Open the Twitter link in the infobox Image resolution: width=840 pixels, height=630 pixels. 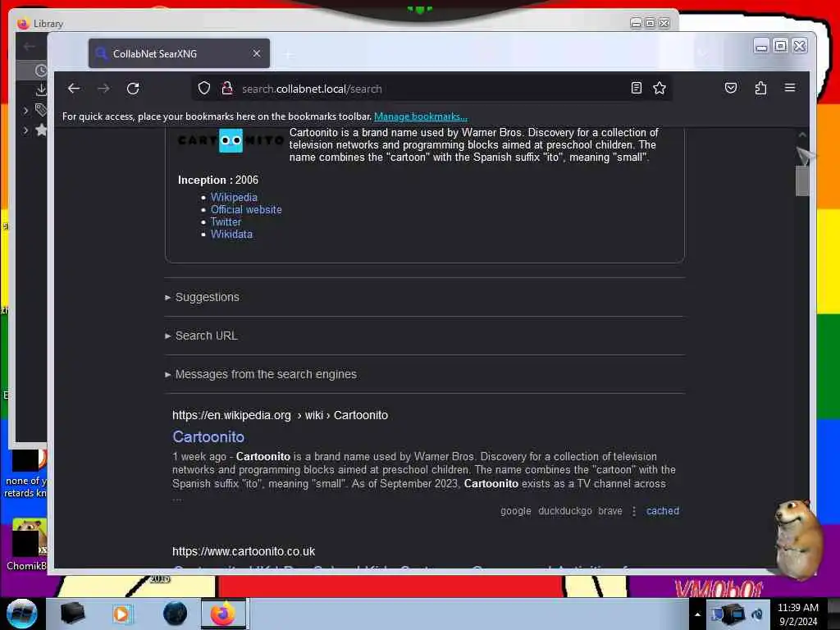(x=226, y=221)
